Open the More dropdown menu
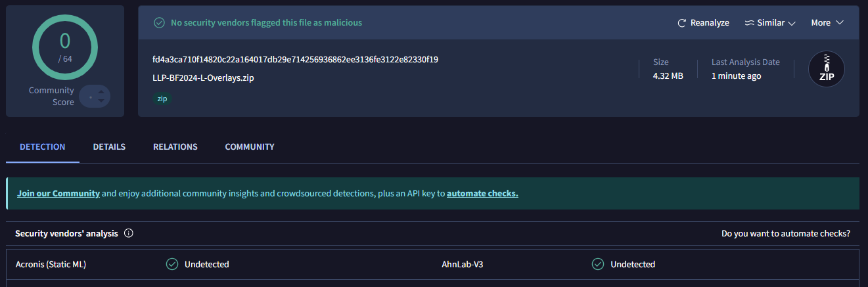 coord(827,23)
